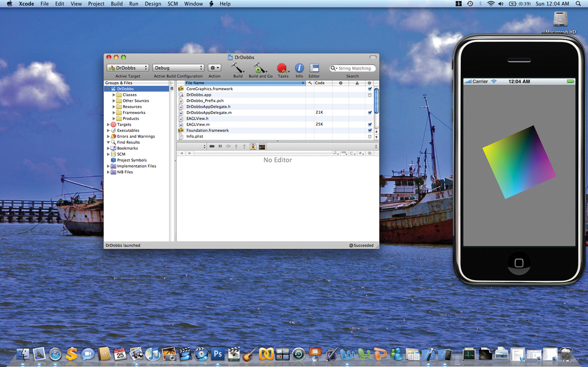Open the gdb debugger console icon
Viewport: 588px width, 367px height.
(262, 147)
